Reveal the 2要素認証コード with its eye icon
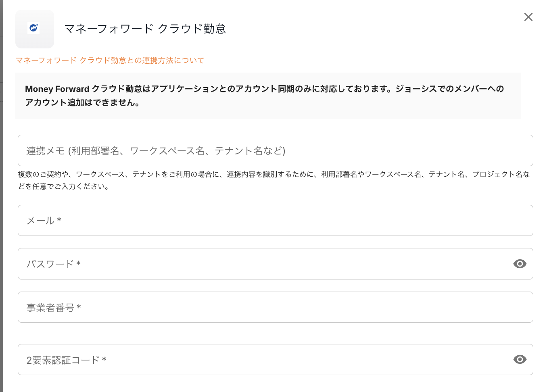This screenshot has width=547, height=392. pos(520,359)
